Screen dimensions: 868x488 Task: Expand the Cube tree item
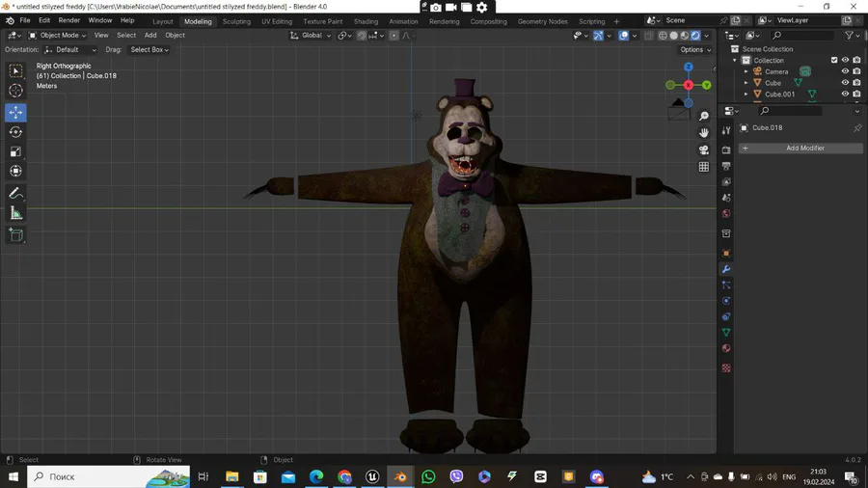click(746, 82)
